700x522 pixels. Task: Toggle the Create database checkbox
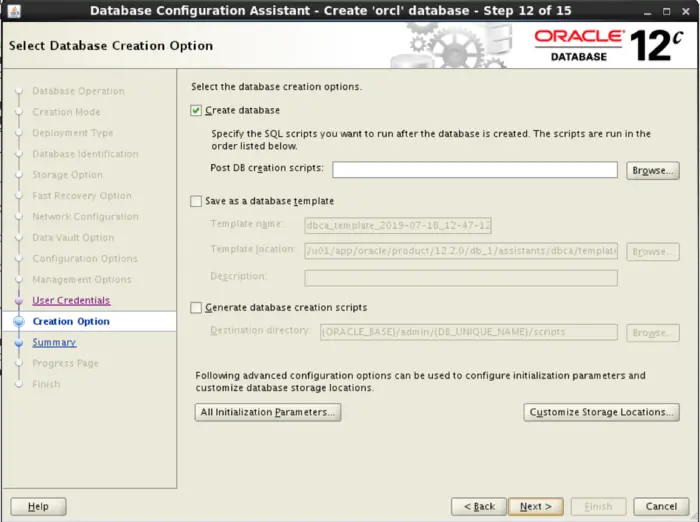(x=196, y=110)
